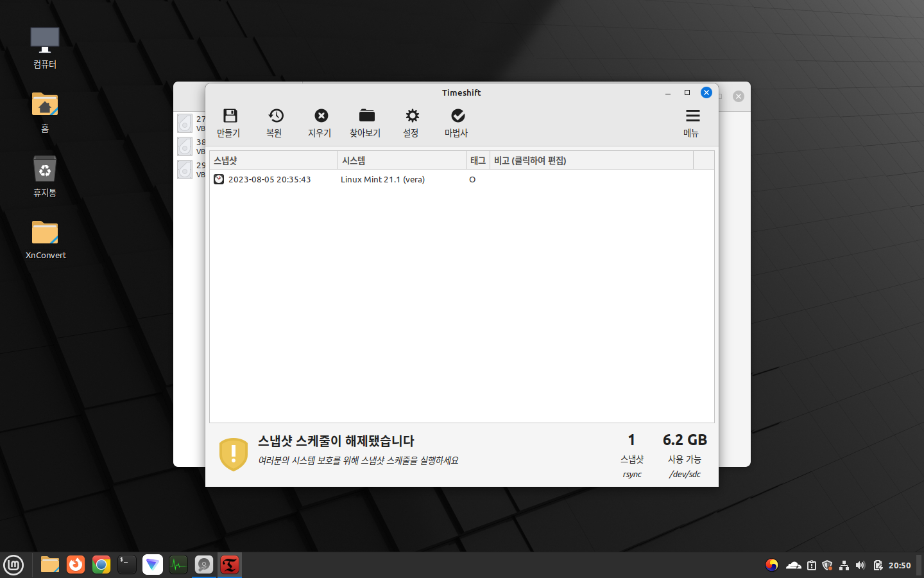Click the cloud tray icon

(x=794, y=565)
